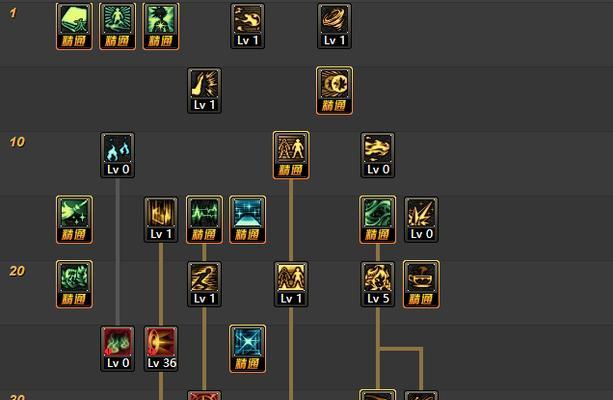The width and height of the screenshot is (613, 400).
Task: Choose the gold running figure skill Lv 1
Action: (204, 284)
